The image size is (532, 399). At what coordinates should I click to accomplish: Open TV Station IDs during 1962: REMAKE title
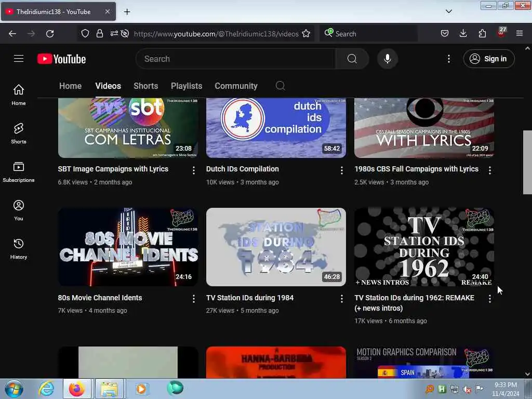(x=414, y=303)
